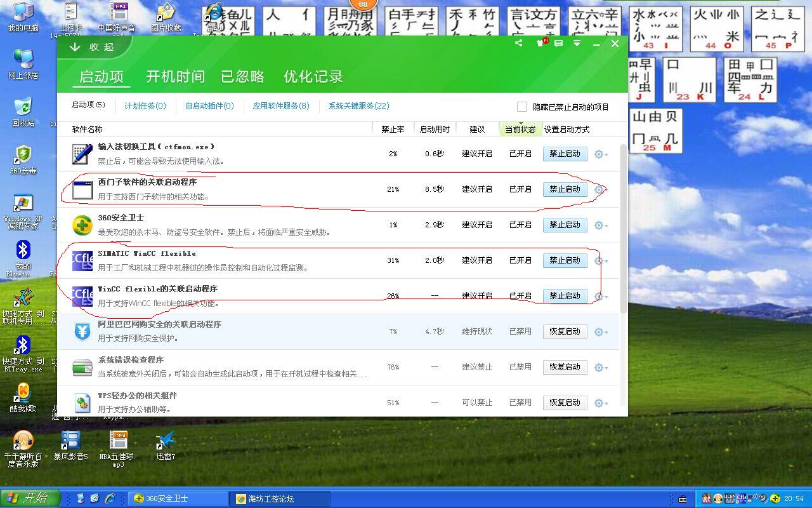812x508 pixels.
Task: Select 我的电脑 desktop icon
Action: coord(23,17)
